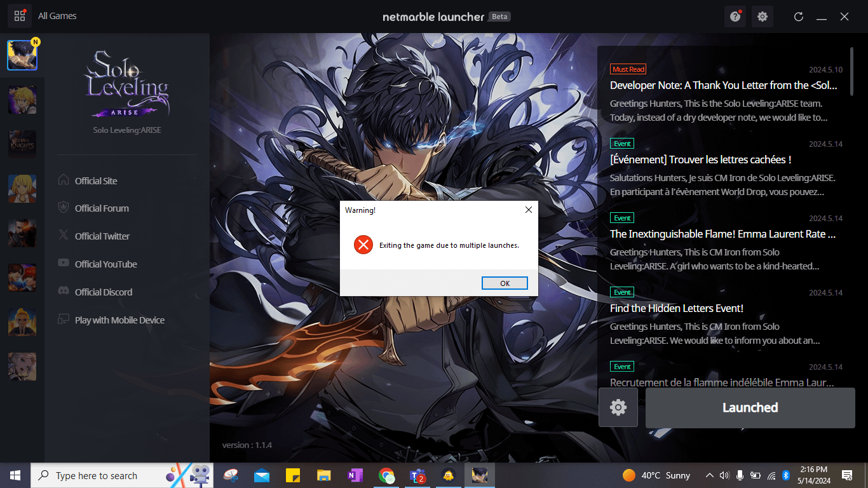Screen dimensions: 868x488
Task: Click the Bluetooth tray icon
Action: [x=786, y=475]
